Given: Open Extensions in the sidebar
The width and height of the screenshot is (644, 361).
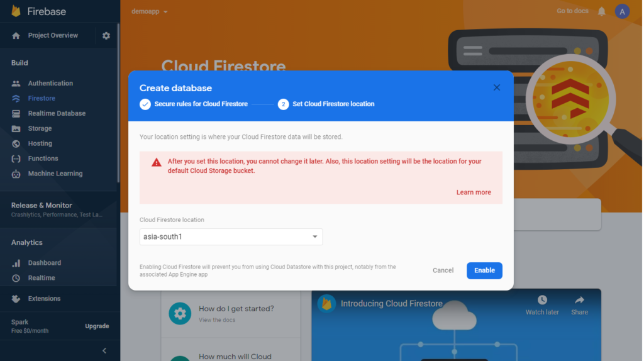Looking at the screenshot, I should click(44, 299).
